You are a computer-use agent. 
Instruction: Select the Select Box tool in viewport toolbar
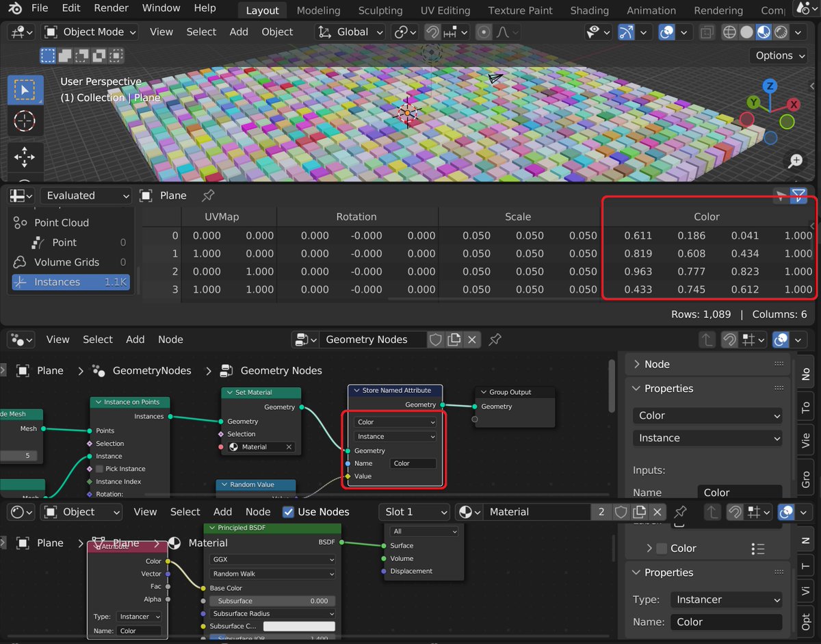point(25,90)
